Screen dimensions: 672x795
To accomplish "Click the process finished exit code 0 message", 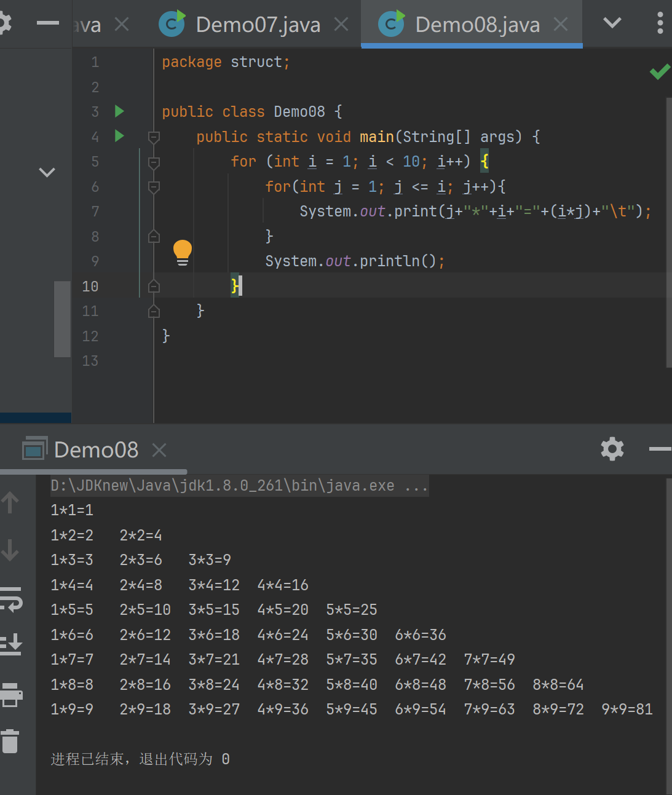I will click(140, 759).
